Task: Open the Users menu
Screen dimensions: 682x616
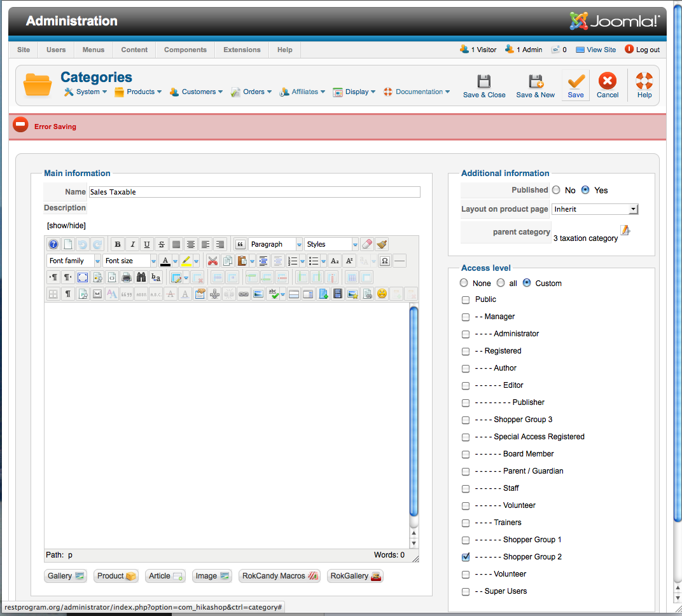Action: click(x=56, y=50)
